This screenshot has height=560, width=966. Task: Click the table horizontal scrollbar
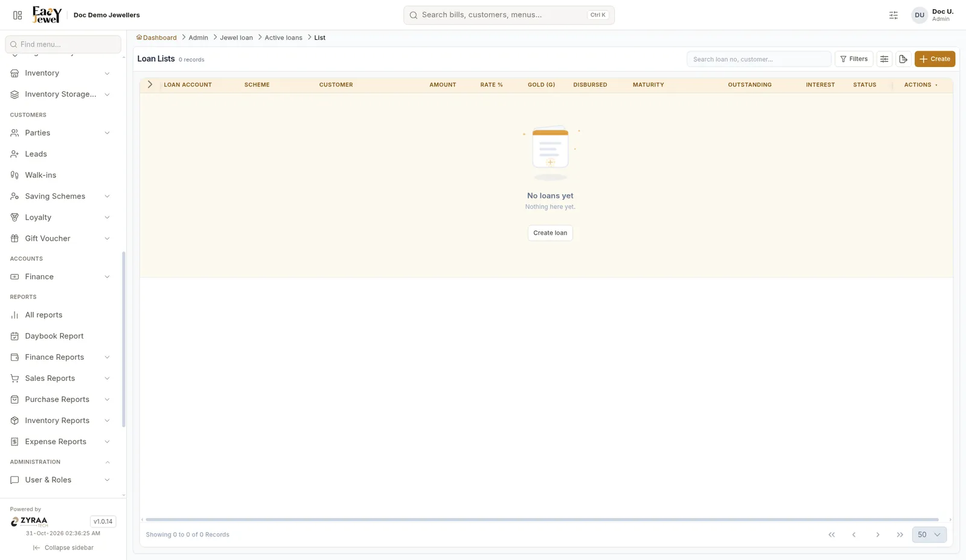point(542,520)
